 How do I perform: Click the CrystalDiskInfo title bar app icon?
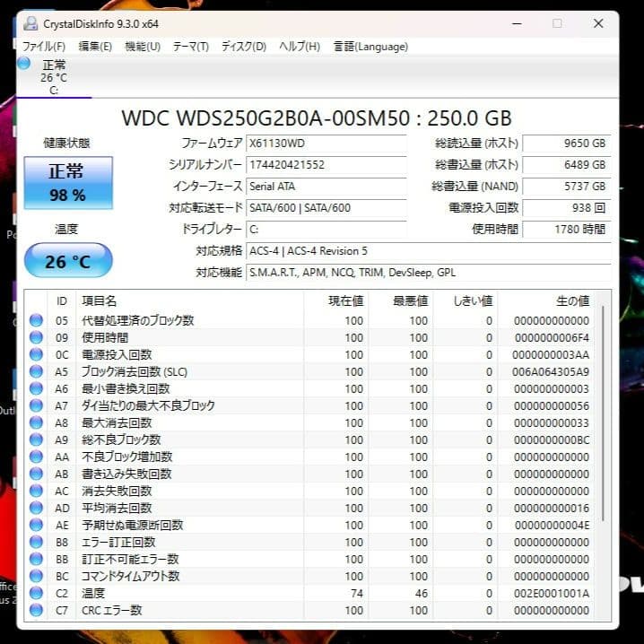(x=30, y=23)
